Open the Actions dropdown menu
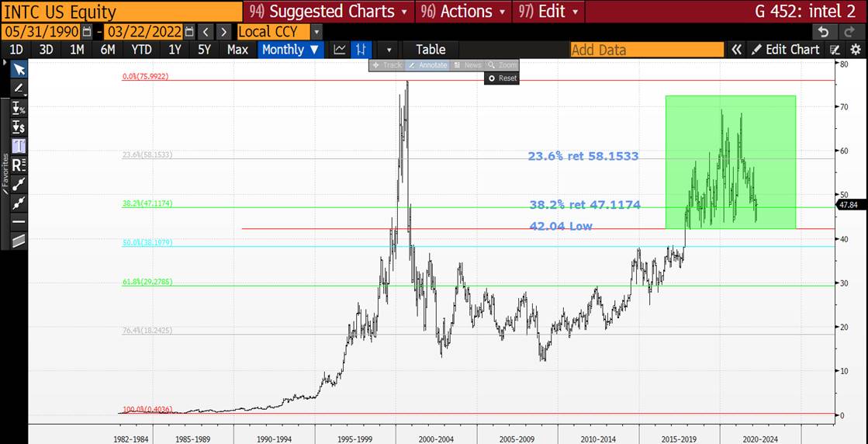The height and width of the screenshot is (444, 868). click(x=464, y=12)
